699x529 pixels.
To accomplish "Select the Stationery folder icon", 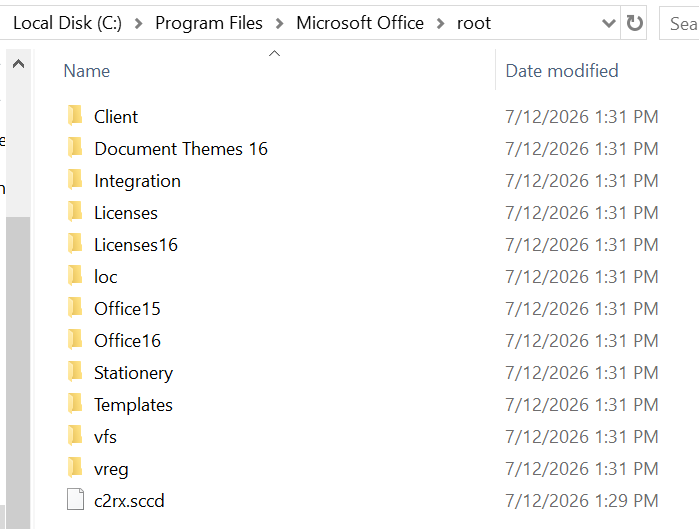I will (x=75, y=372).
